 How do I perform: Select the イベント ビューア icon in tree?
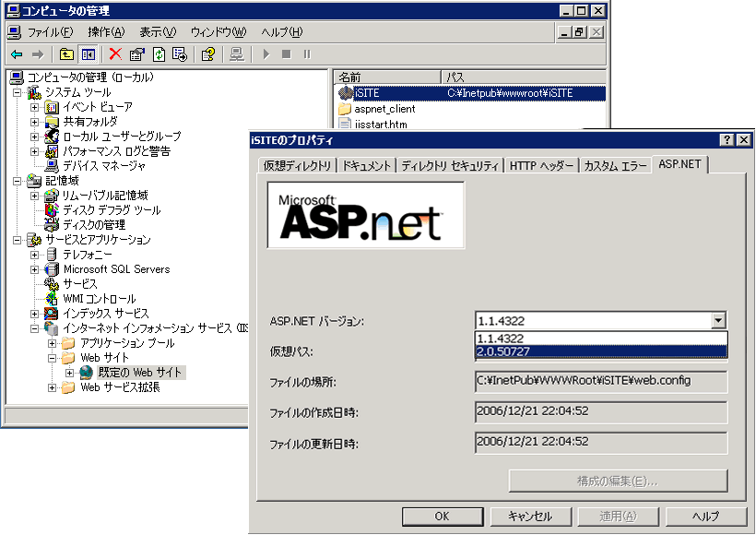click(x=52, y=107)
